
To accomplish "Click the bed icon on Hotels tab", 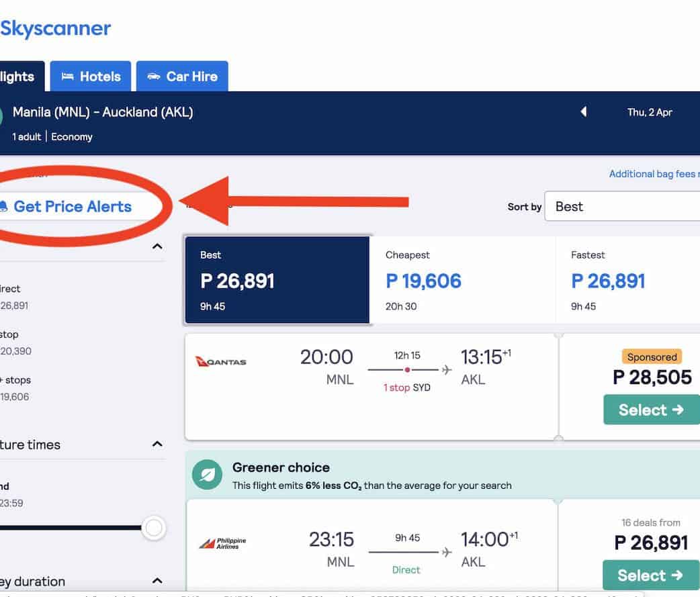I will pyautogui.click(x=67, y=77).
